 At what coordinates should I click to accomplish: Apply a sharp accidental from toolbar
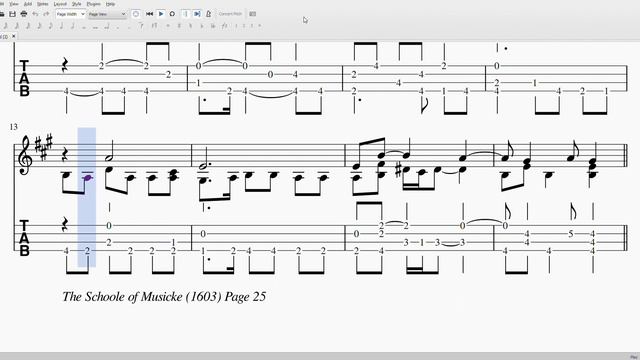(179, 26)
